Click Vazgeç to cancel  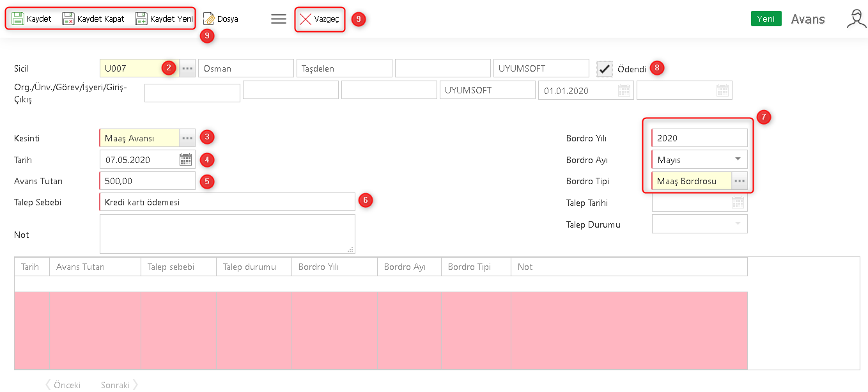(x=320, y=19)
